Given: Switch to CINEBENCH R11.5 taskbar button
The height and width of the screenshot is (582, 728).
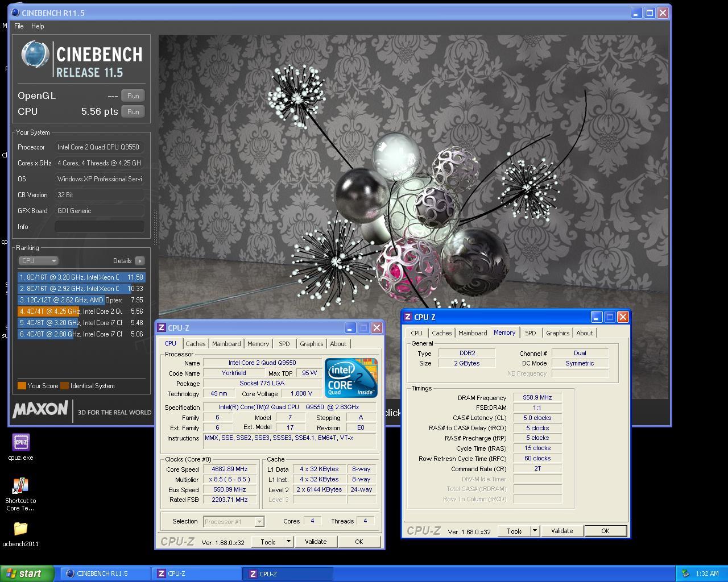Looking at the screenshot, I should [x=105, y=573].
